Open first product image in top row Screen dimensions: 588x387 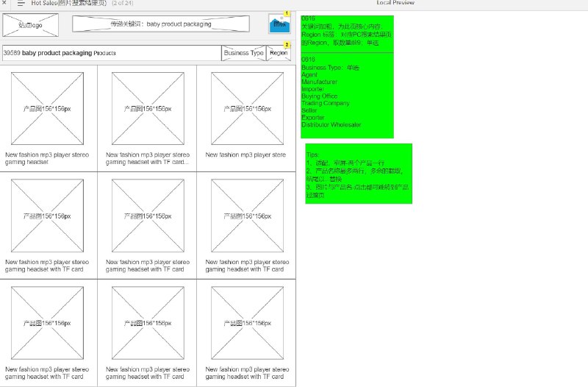[47, 108]
